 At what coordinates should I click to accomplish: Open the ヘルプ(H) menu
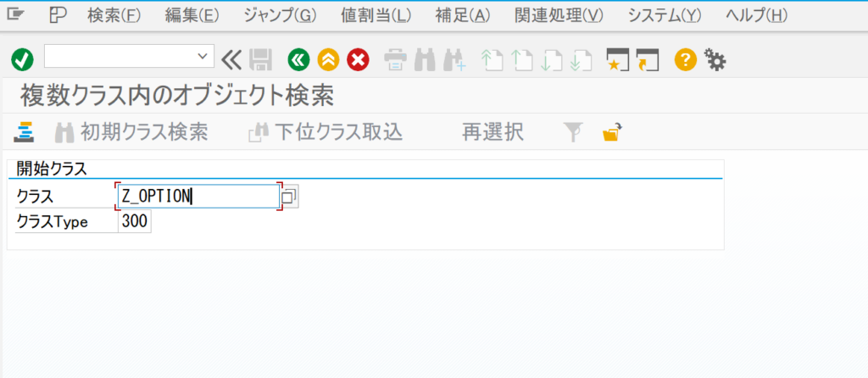pos(757,15)
